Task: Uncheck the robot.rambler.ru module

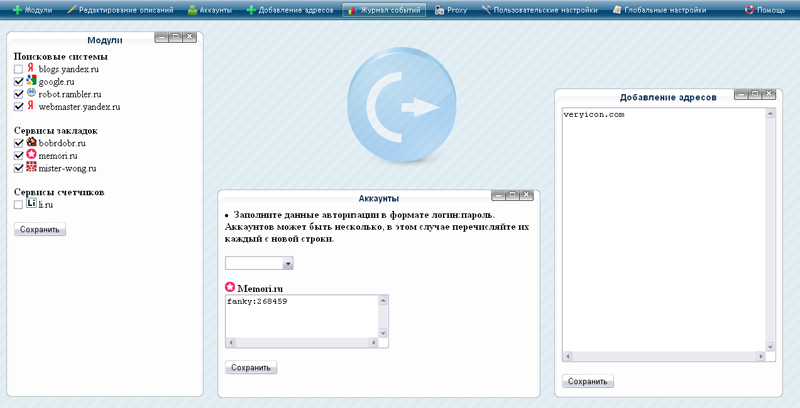Action: 18,94
